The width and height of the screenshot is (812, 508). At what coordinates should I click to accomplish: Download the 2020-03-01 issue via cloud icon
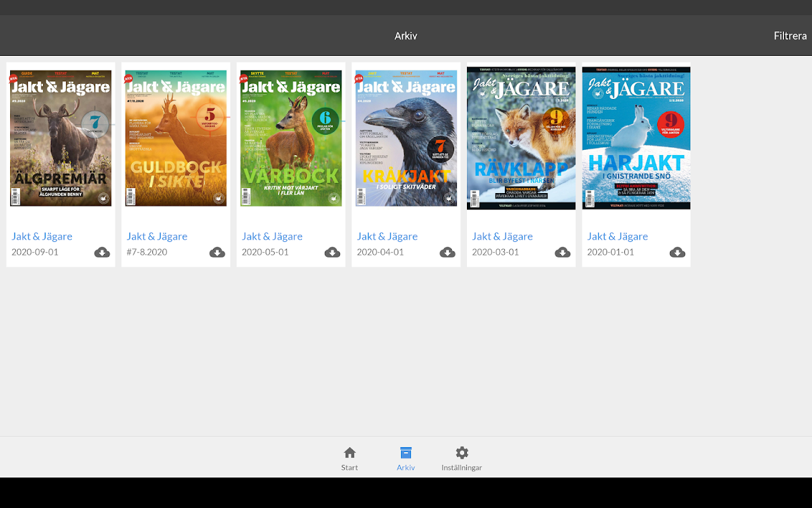coord(563,252)
